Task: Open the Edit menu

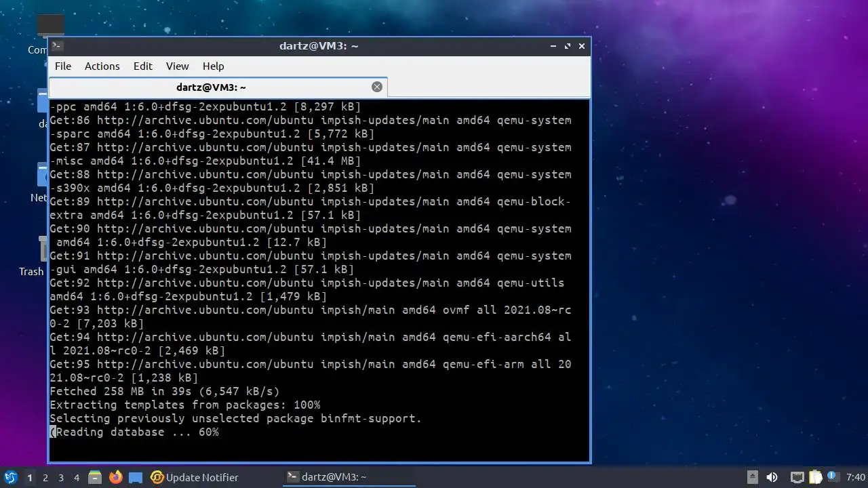Action: click(x=143, y=66)
